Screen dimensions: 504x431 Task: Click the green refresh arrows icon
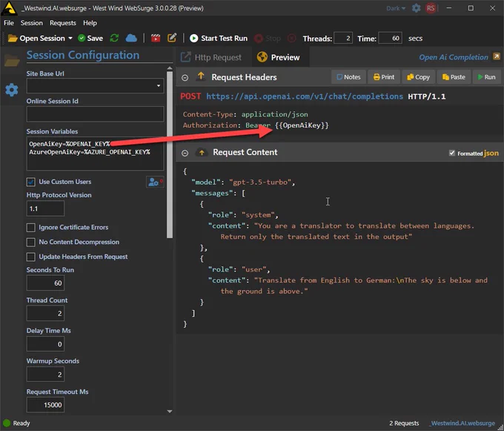(114, 39)
